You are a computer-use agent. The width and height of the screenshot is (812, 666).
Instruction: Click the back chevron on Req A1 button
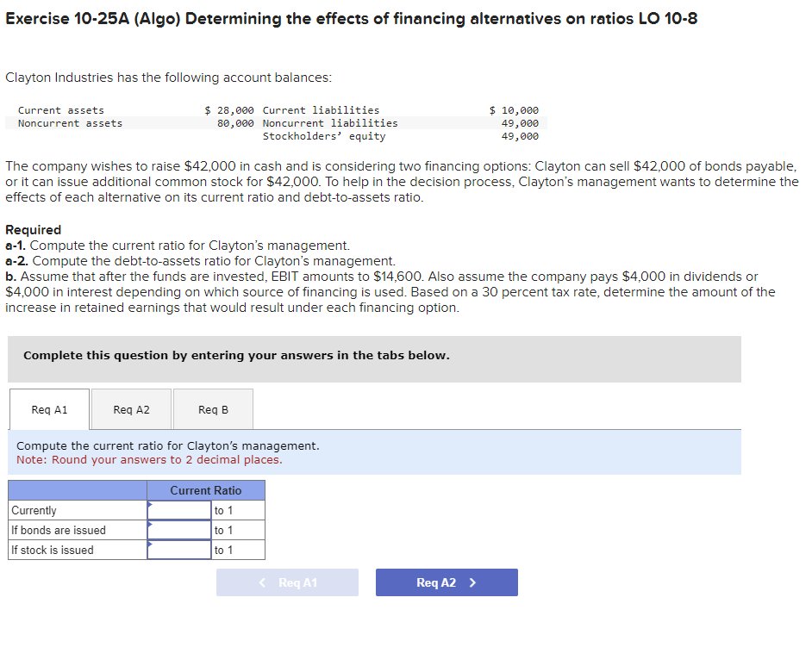[261, 582]
